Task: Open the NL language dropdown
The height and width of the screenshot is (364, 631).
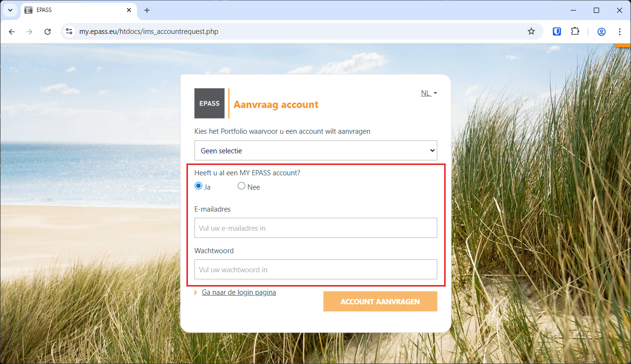Action: point(429,93)
